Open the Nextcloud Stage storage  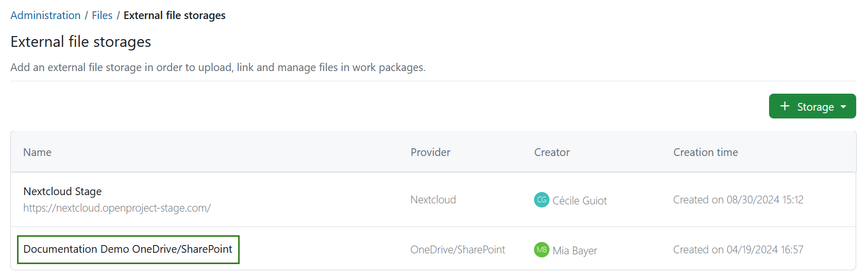coord(62,192)
